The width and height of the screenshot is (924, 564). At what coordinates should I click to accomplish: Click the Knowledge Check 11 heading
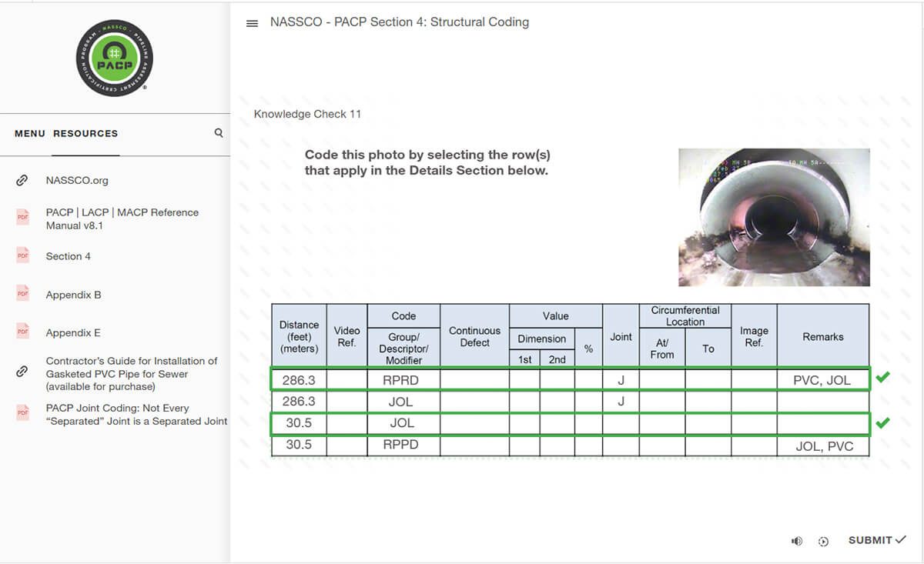pos(307,114)
